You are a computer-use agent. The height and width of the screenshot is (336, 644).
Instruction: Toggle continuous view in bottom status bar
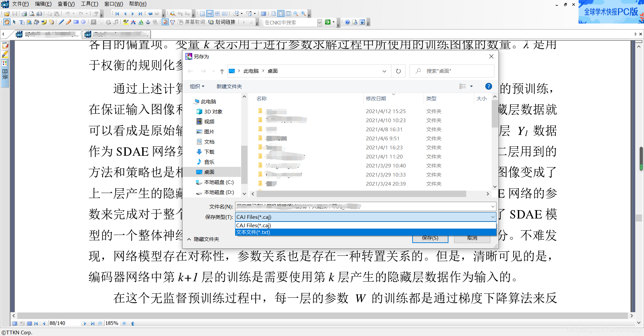[29, 324]
